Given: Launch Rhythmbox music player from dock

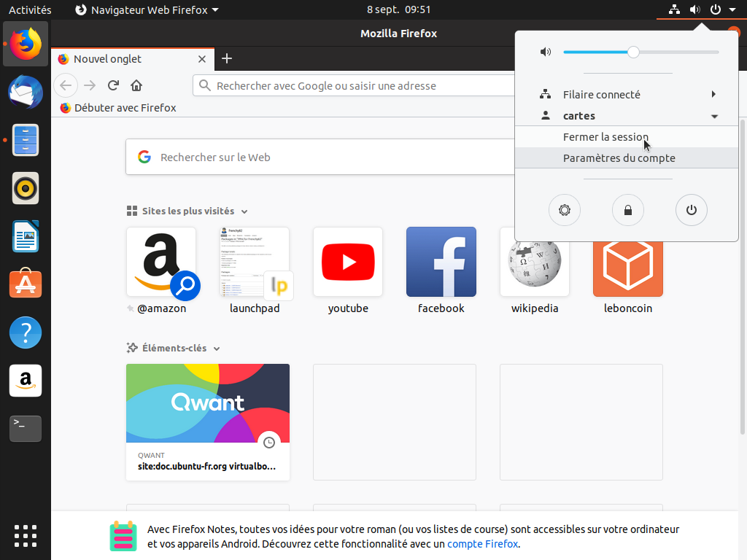Looking at the screenshot, I should click(x=26, y=188).
